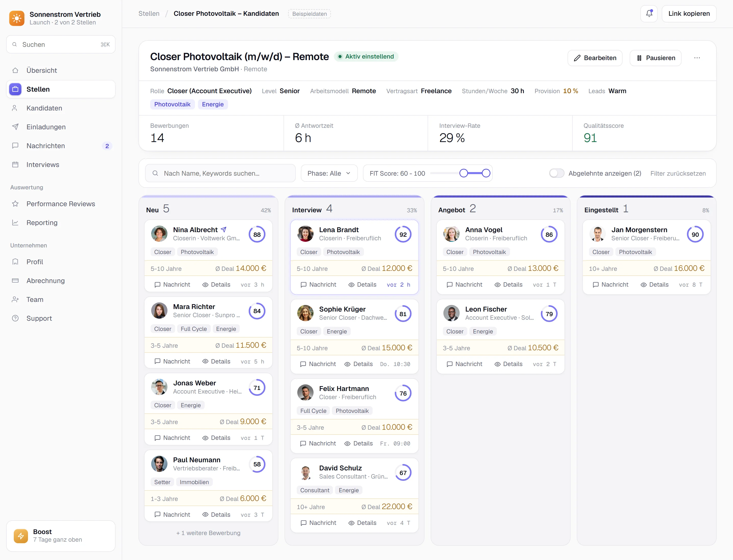Click the Profil building icon

point(15,262)
